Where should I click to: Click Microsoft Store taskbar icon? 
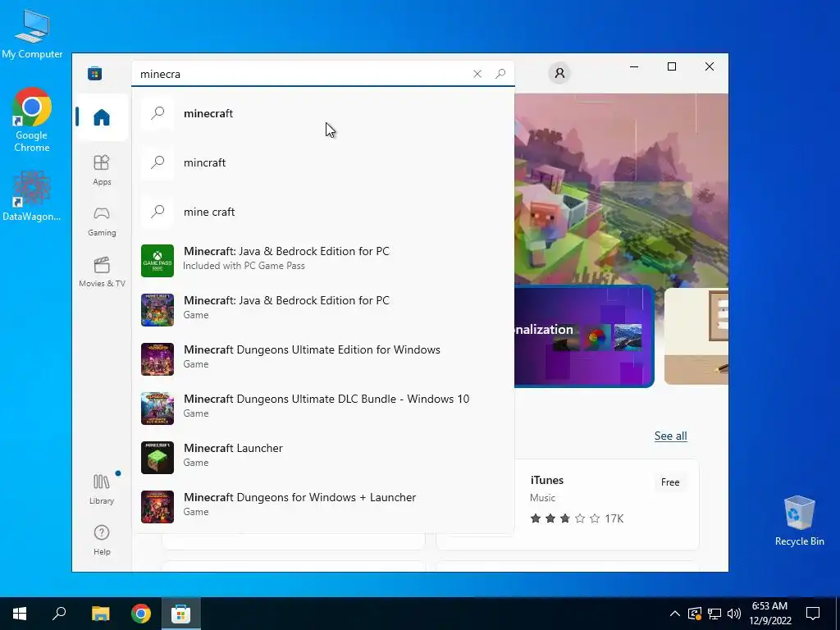click(x=181, y=614)
